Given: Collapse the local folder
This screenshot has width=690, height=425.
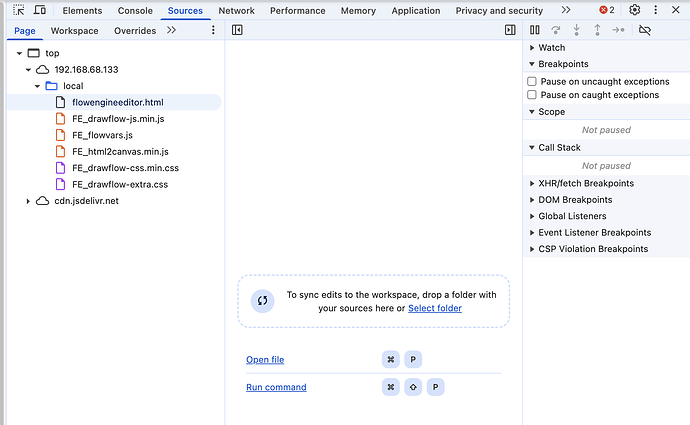Looking at the screenshot, I should point(37,86).
